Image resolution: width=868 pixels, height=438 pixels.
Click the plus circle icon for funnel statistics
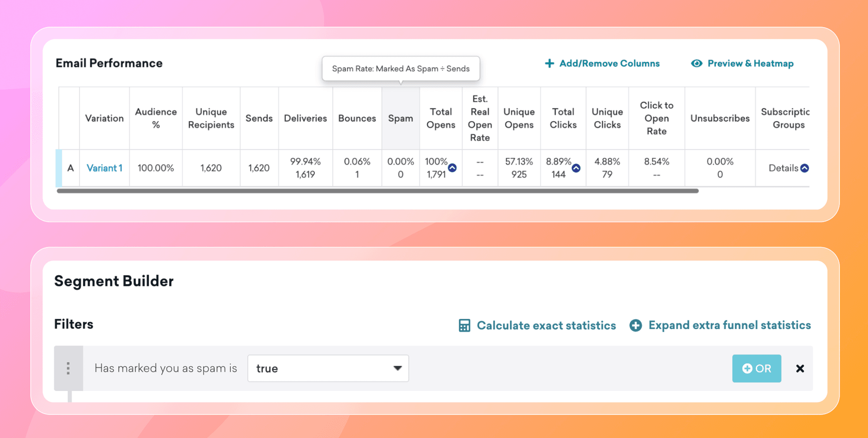click(x=636, y=325)
